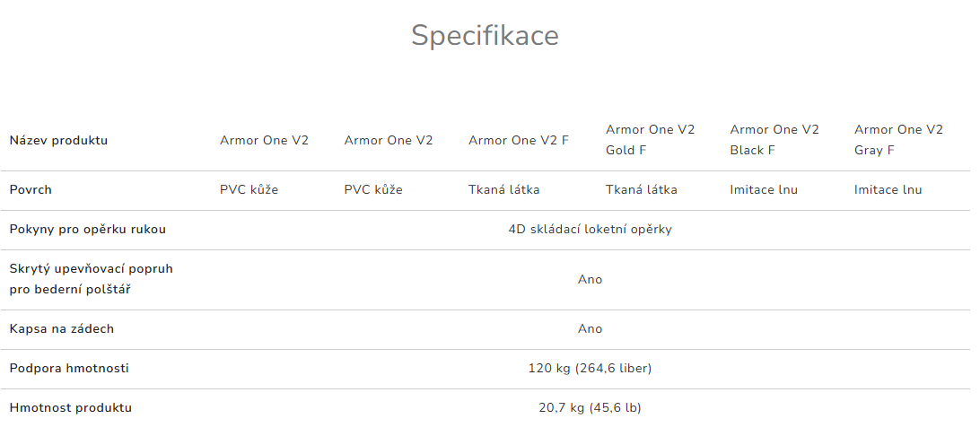This screenshot has height=436, width=980.
Task: Select Imitace lnu under Armor One V2 Gray F
Action: tap(888, 189)
